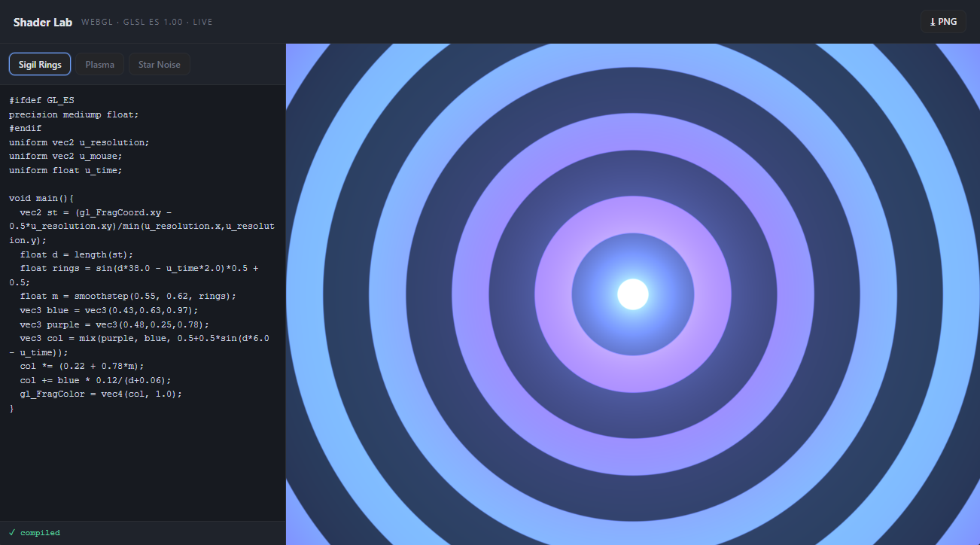
Task: Click the compiled status message
Action: (41, 533)
